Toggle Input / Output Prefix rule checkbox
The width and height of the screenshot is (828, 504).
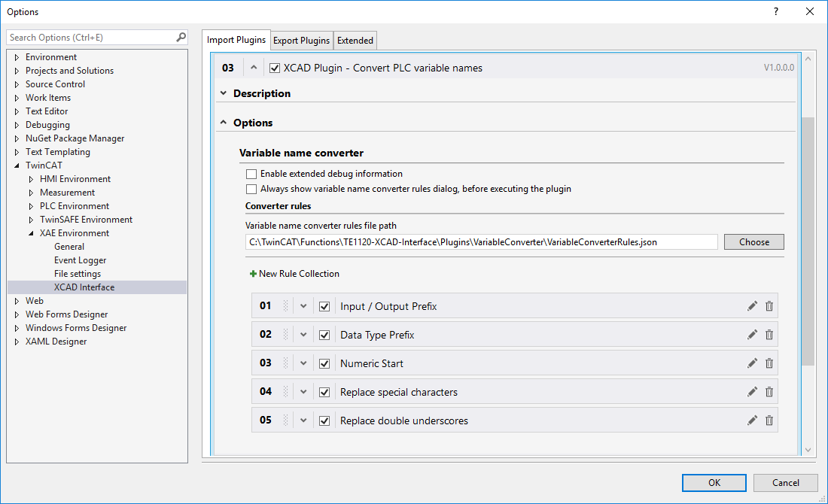coord(324,307)
